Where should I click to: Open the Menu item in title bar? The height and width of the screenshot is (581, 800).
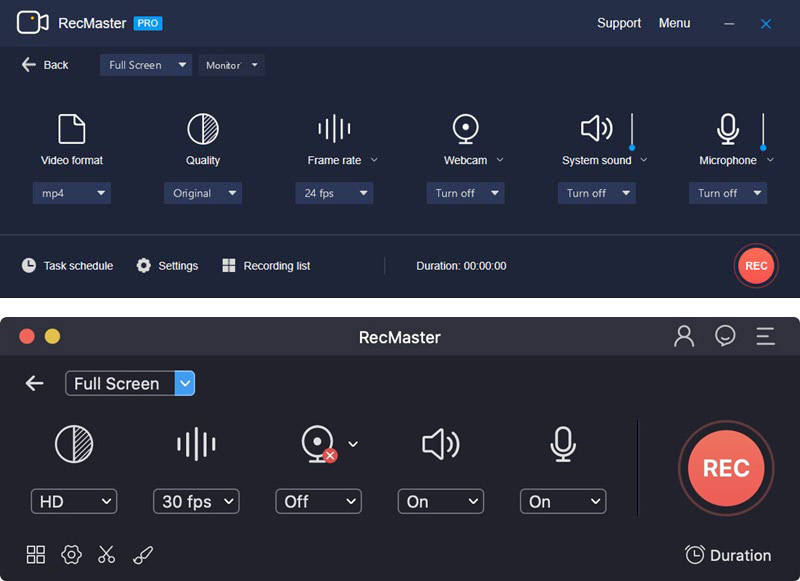[674, 23]
